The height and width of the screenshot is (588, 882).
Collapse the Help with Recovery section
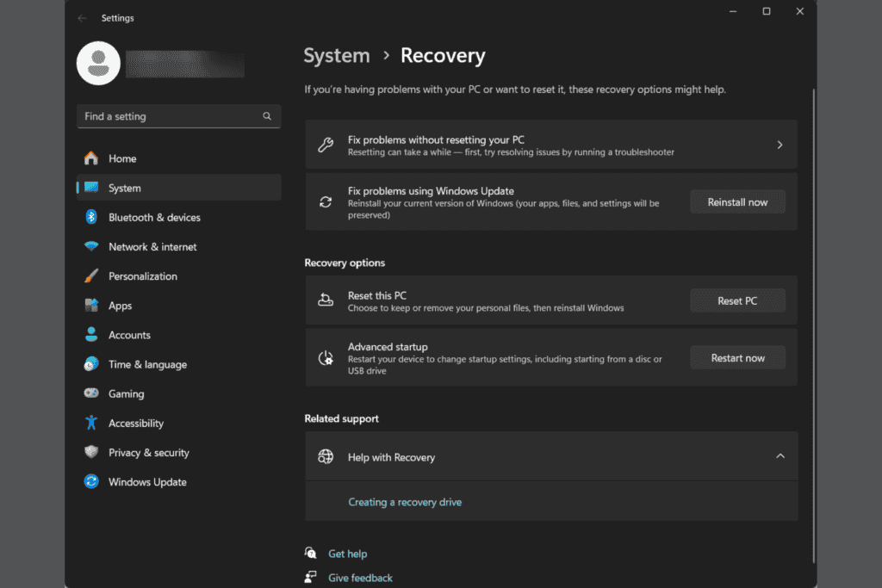tap(780, 456)
